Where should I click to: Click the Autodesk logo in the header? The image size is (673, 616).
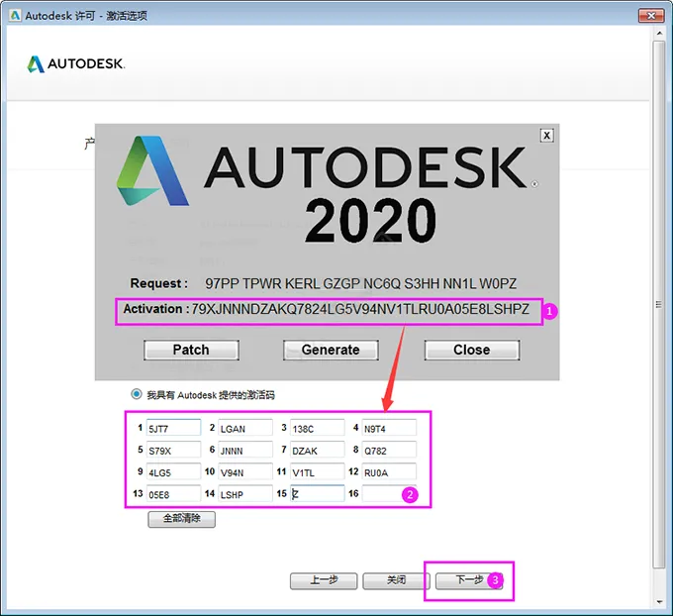pyautogui.click(x=76, y=64)
